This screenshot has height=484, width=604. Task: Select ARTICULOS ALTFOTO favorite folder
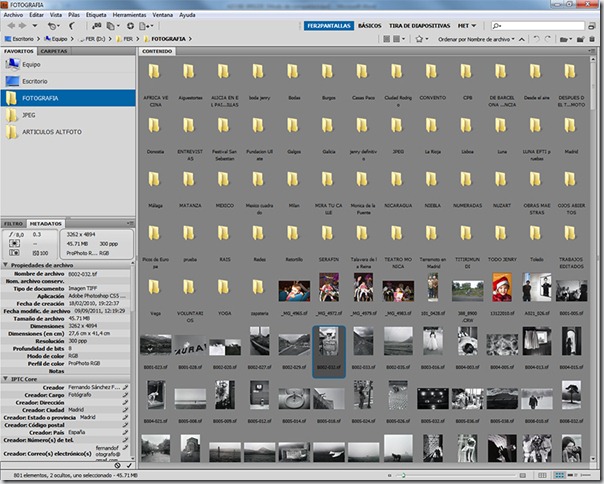(x=68, y=132)
